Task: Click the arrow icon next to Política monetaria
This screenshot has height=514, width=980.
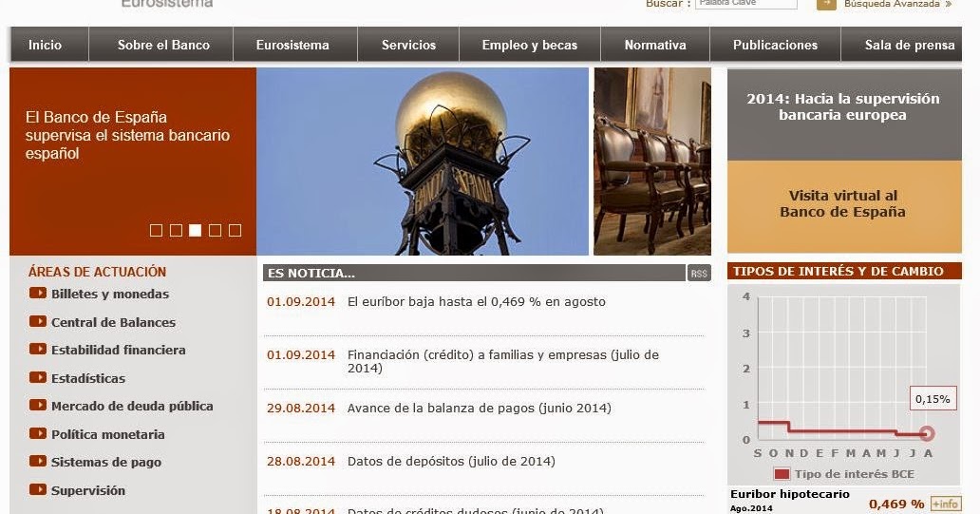Action: pyautogui.click(x=38, y=433)
